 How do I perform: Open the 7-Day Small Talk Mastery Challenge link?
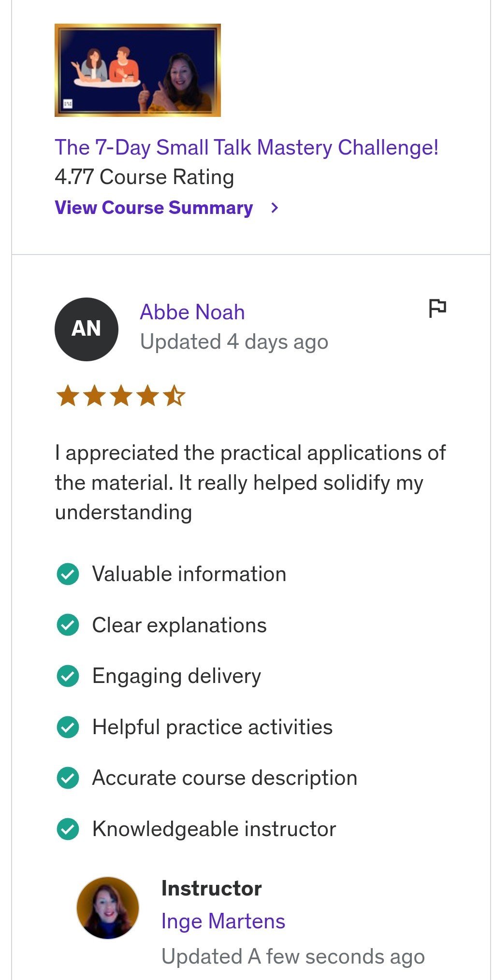[247, 147]
